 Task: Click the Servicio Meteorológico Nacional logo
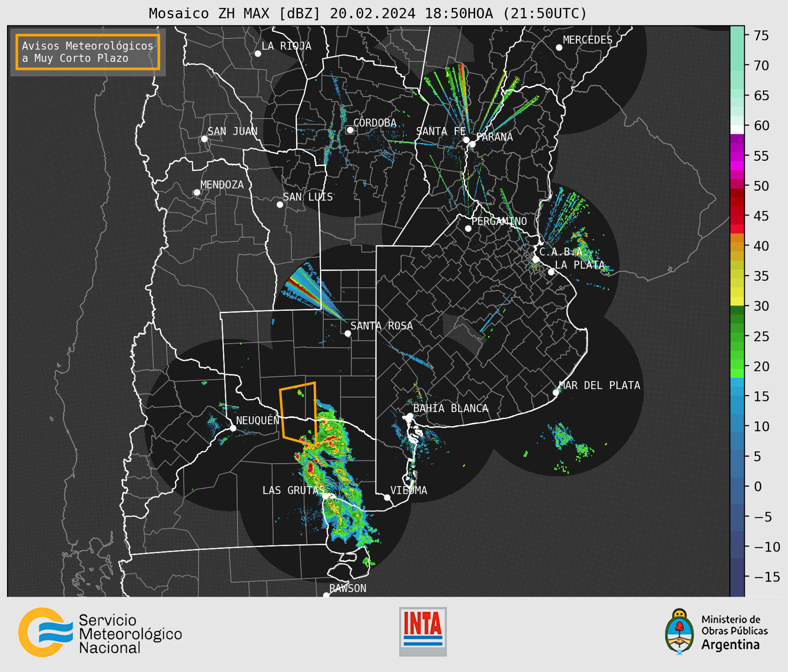click(x=100, y=632)
